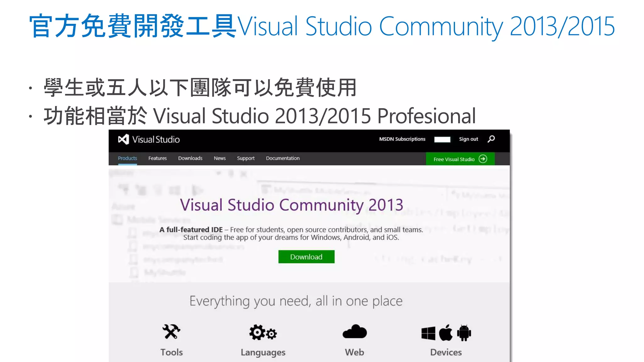
Task: Click the Visual Studio logo icon
Action: (124, 140)
